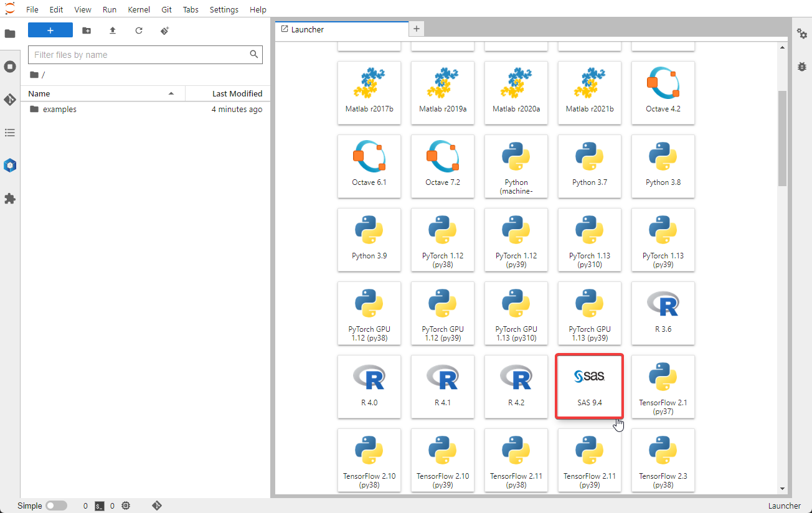Toggle the Simple interface mode switch
The width and height of the screenshot is (812, 513).
click(57, 506)
